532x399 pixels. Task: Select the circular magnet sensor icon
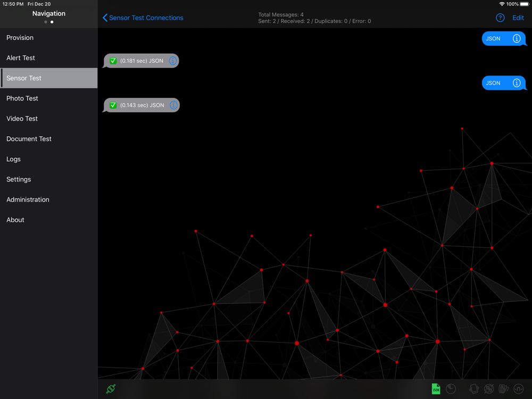pyautogui.click(x=518, y=389)
